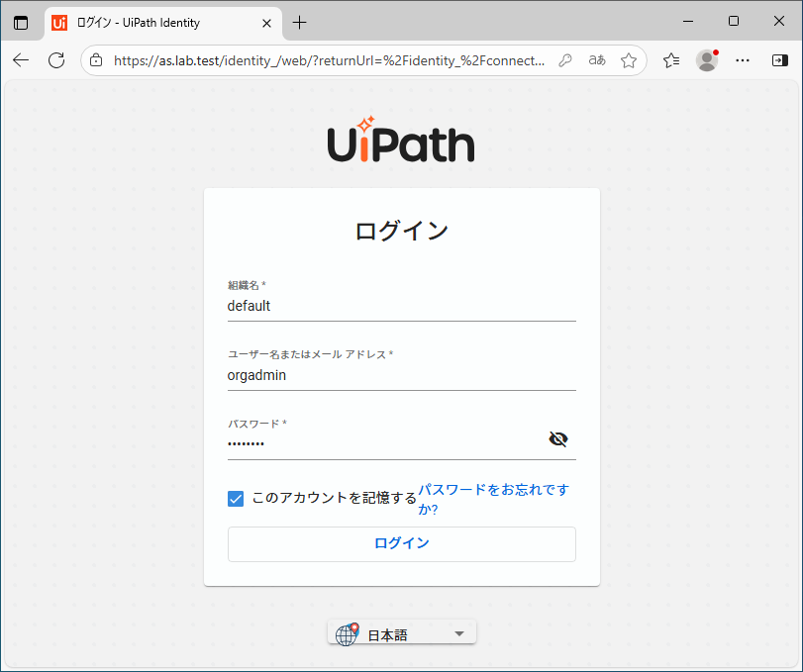Click the ログイン button
The width and height of the screenshot is (803, 672).
[x=402, y=544]
